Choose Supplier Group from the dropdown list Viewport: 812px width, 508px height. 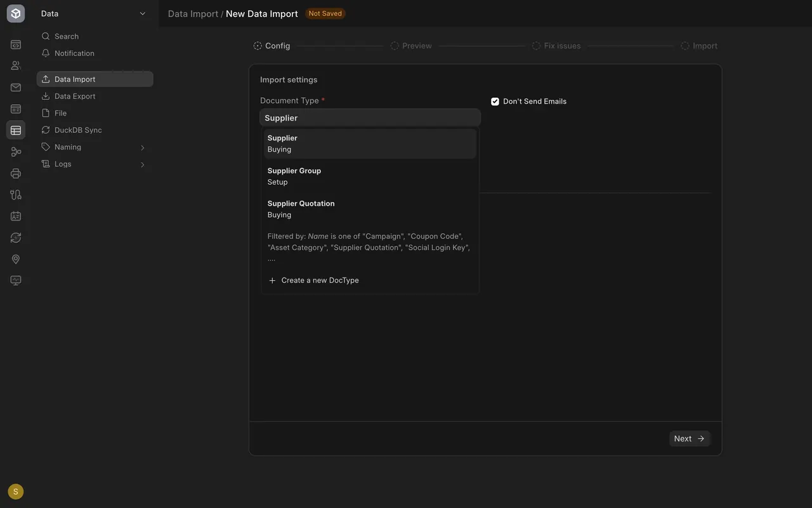click(370, 177)
